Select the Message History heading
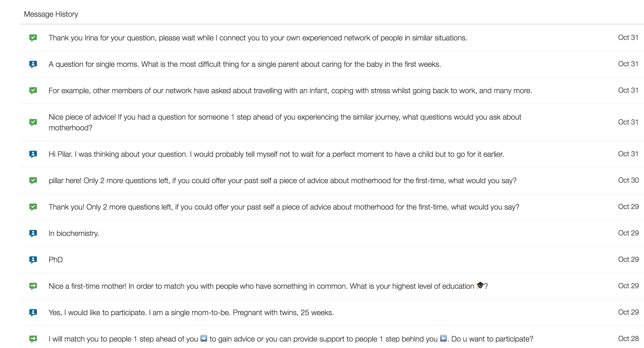 pyautogui.click(x=51, y=14)
